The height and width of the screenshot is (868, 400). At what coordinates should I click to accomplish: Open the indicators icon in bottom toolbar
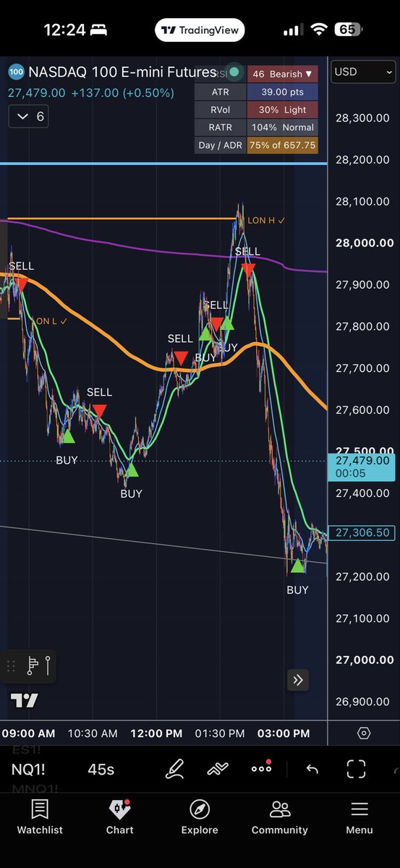point(218,769)
